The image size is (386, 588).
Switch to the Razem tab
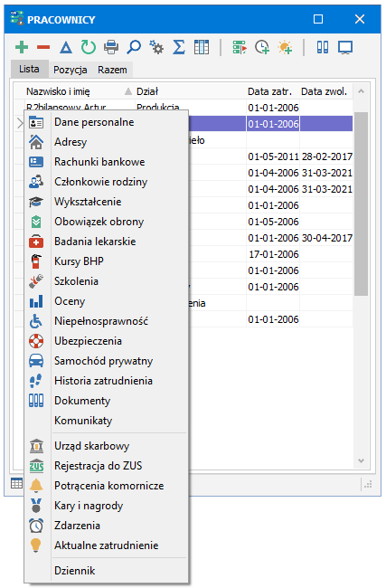(112, 70)
